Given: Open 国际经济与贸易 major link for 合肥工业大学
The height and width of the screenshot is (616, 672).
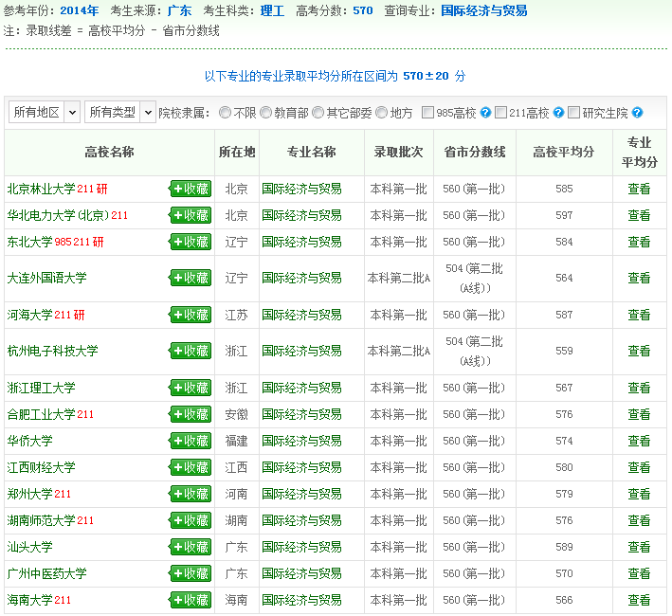Looking at the screenshot, I should [301, 414].
